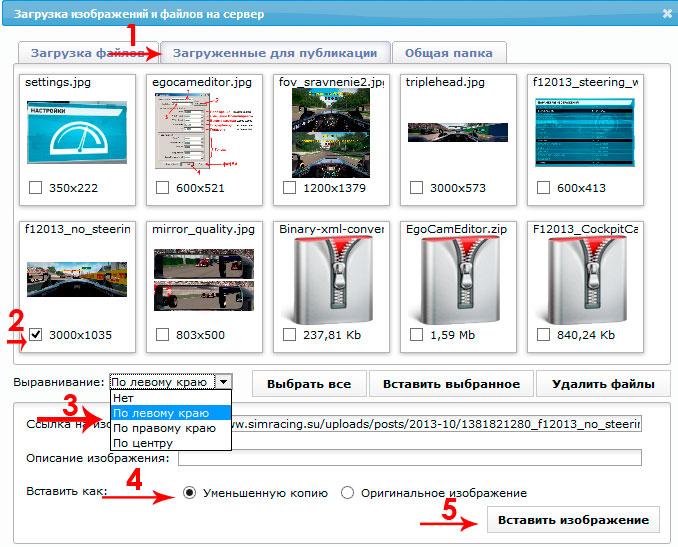Open the Общая папка tab
The height and width of the screenshot is (547, 678).
[449, 52]
